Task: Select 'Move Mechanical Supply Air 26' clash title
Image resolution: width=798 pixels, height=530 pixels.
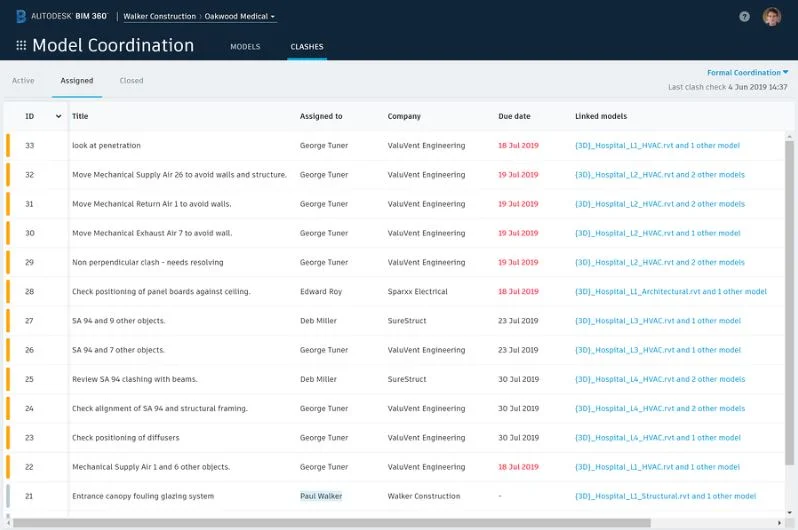Action: coord(179,175)
